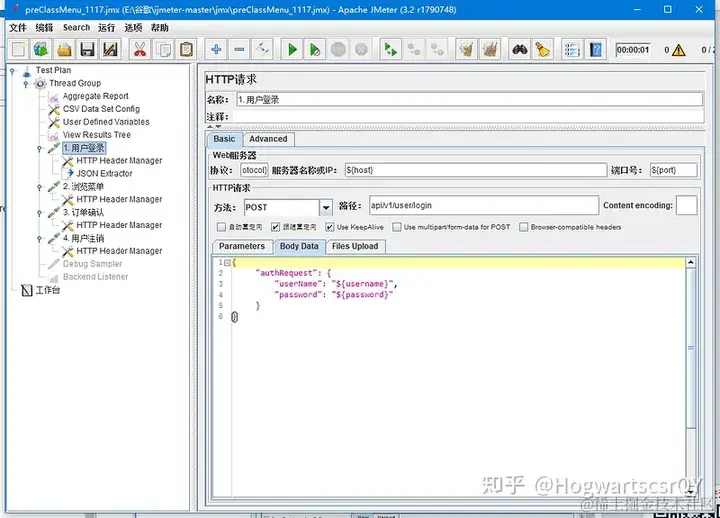Select User Defined Variables in tree
Image resolution: width=720 pixels, height=518 pixels.
[x=106, y=122]
